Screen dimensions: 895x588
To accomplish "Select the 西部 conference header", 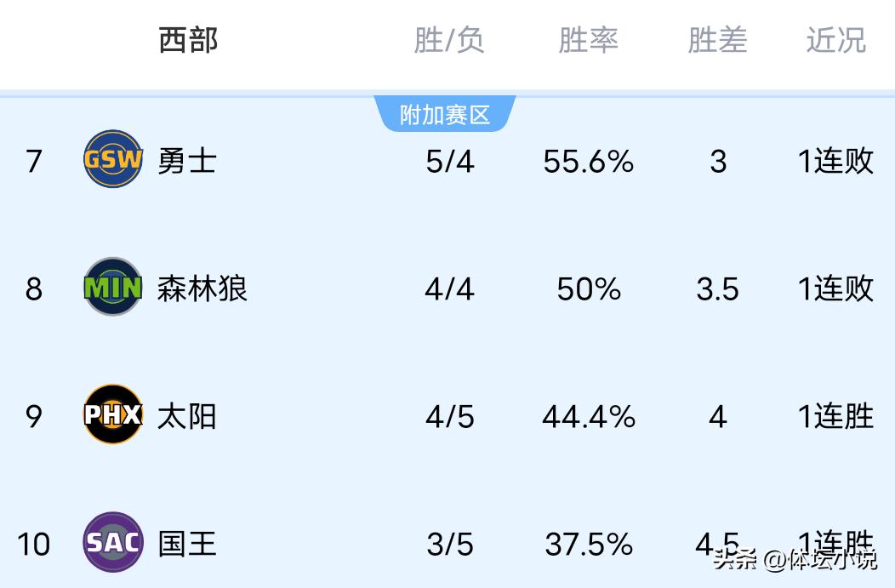I will click(188, 40).
